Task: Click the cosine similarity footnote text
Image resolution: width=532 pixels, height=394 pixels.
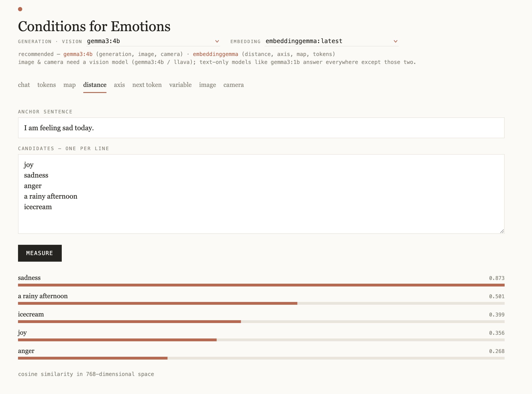Action: tap(86, 374)
